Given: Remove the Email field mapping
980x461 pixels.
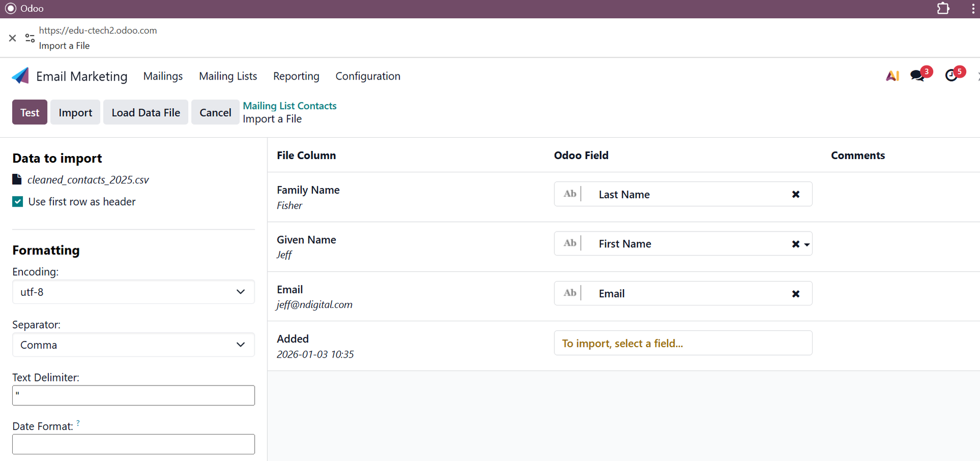Looking at the screenshot, I should click(x=795, y=294).
